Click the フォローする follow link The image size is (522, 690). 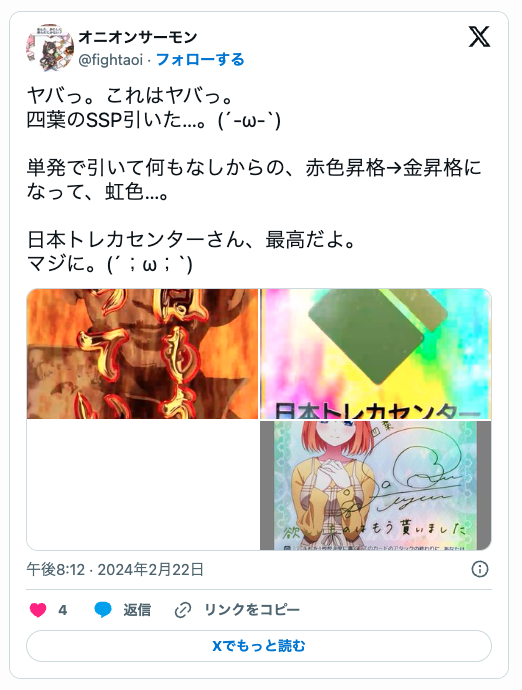click(200, 59)
